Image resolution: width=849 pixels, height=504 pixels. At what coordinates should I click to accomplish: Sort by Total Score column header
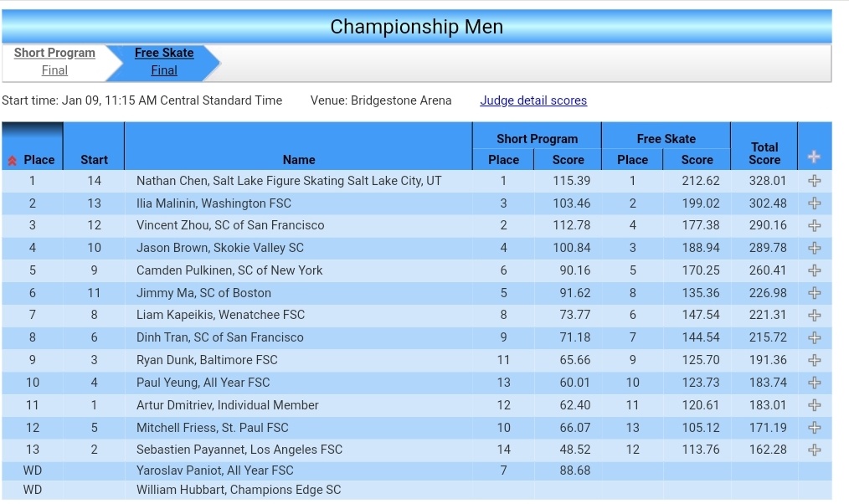(764, 154)
